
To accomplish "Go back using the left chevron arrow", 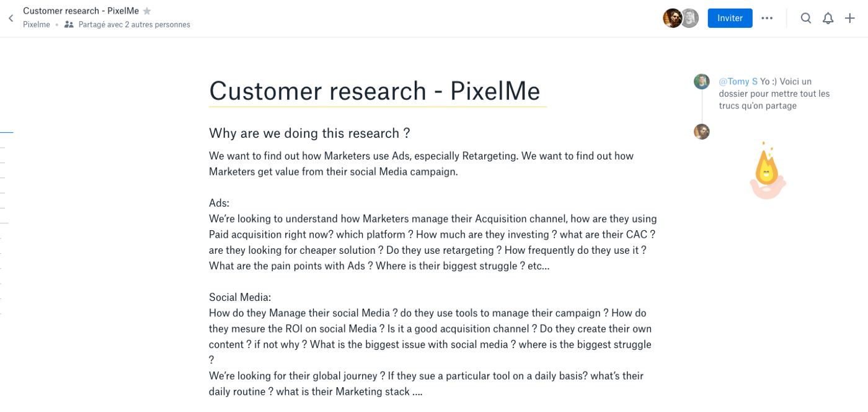I will point(11,19).
